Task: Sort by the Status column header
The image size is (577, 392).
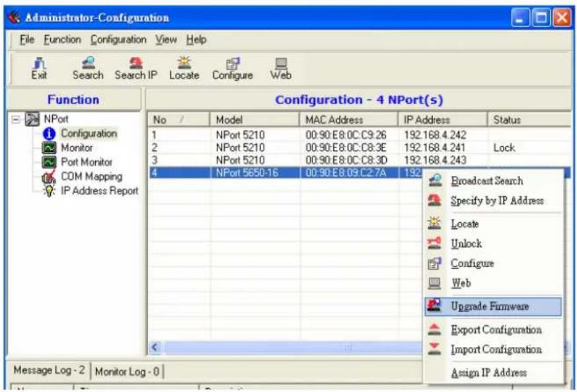Action: (x=530, y=120)
